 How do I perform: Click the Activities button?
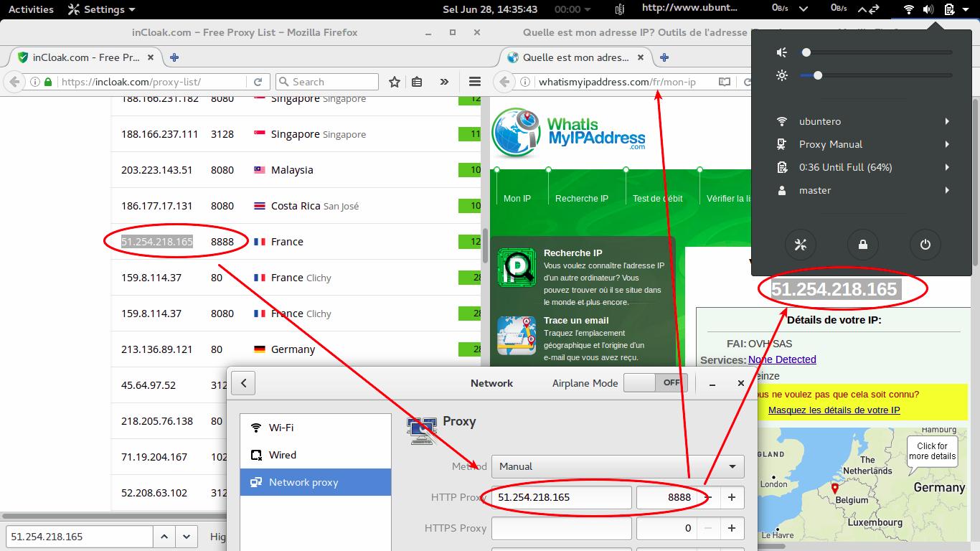[x=31, y=9]
